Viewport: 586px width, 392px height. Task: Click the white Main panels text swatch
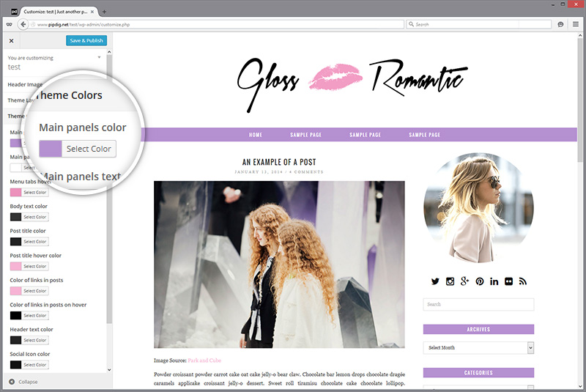point(15,168)
